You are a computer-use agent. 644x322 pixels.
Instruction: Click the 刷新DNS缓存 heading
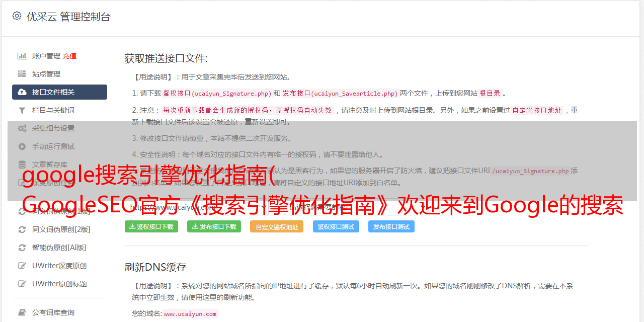point(156,267)
